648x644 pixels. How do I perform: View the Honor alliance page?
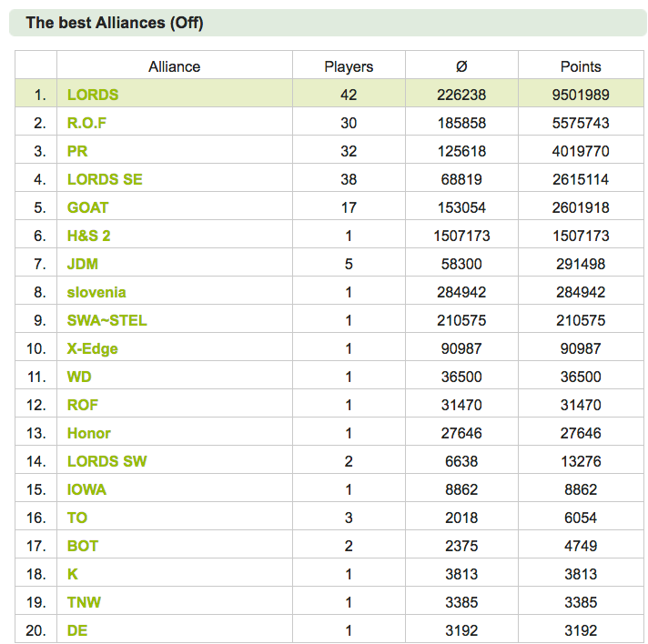pyautogui.click(x=89, y=433)
